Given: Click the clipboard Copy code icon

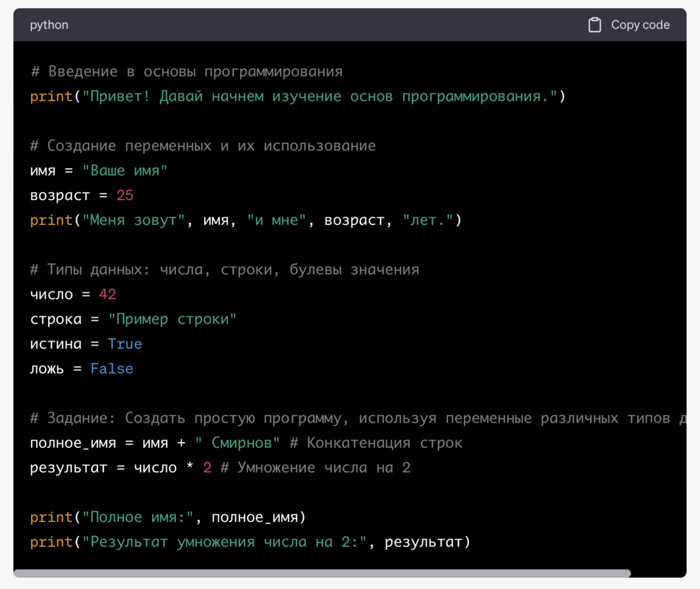Looking at the screenshot, I should [x=594, y=24].
